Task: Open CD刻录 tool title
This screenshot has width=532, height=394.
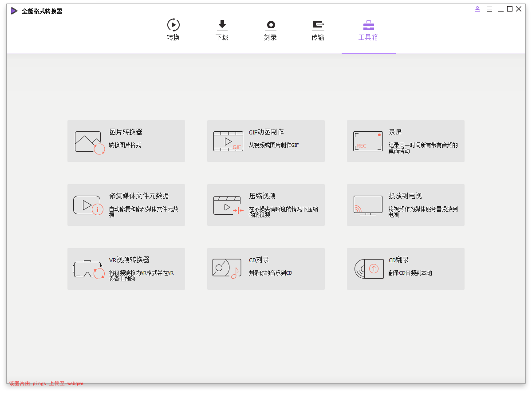Action: point(259,260)
